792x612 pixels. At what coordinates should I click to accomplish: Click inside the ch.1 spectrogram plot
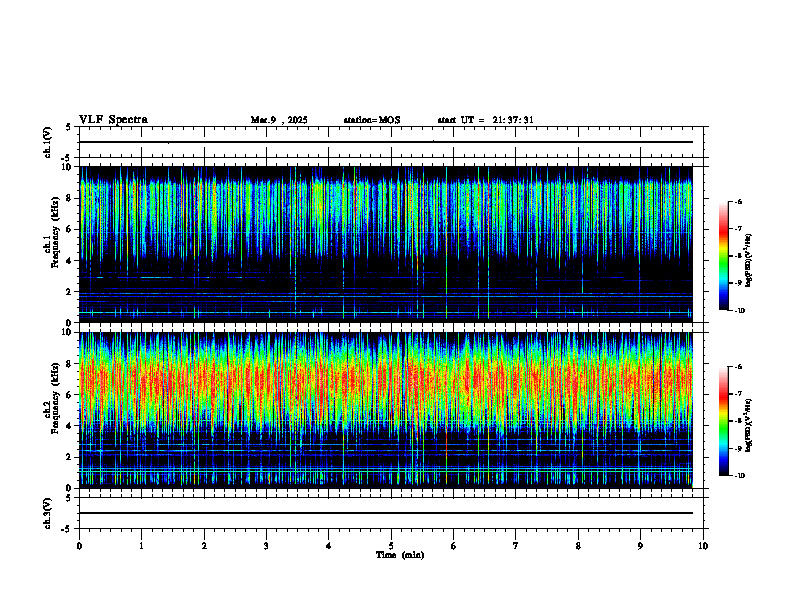point(386,244)
